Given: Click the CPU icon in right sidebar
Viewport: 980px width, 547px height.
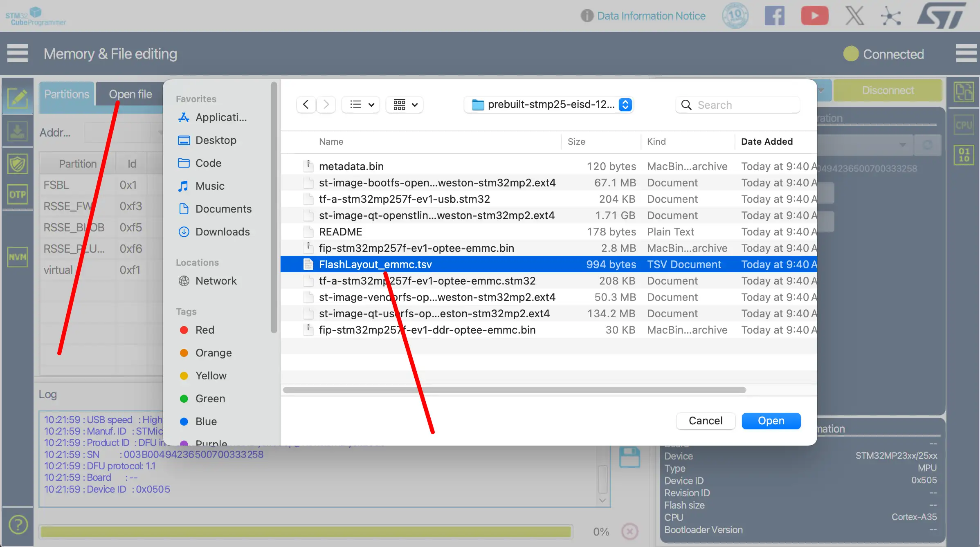Looking at the screenshot, I should coord(964,125).
